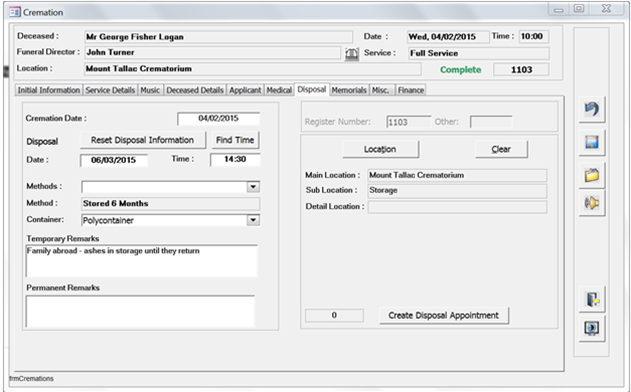This screenshot has width=631, height=392.
Task: Click the field showing 0 beside appointment button
Action: tap(334, 316)
